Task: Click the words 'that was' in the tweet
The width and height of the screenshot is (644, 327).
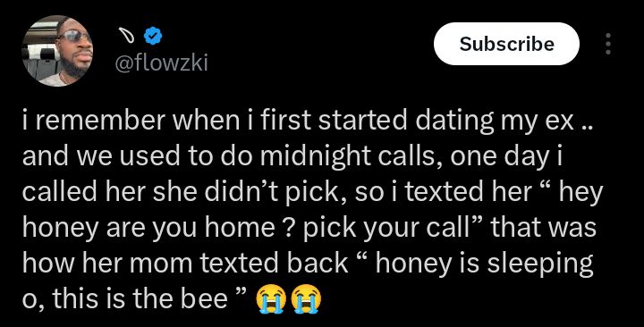Action: [x=544, y=227]
